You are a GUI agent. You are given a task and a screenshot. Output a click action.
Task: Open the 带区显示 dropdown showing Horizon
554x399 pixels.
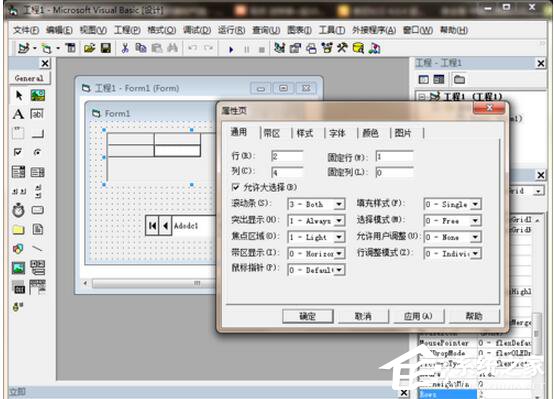pyautogui.click(x=338, y=253)
